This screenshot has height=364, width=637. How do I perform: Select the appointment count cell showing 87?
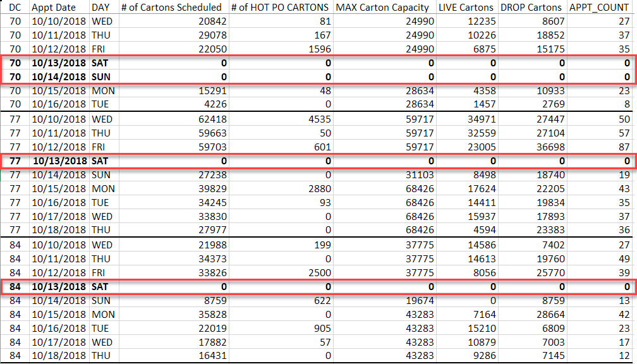coord(624,147)
